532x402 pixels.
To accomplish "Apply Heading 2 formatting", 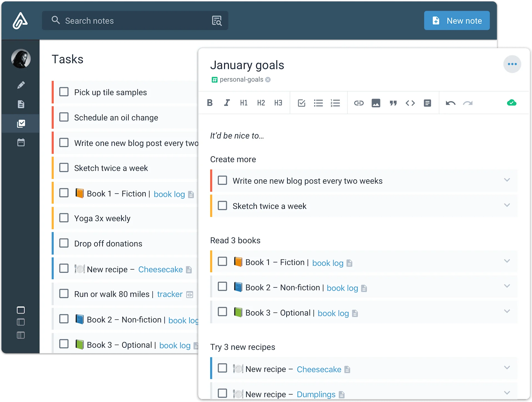I will coord(261,103).
